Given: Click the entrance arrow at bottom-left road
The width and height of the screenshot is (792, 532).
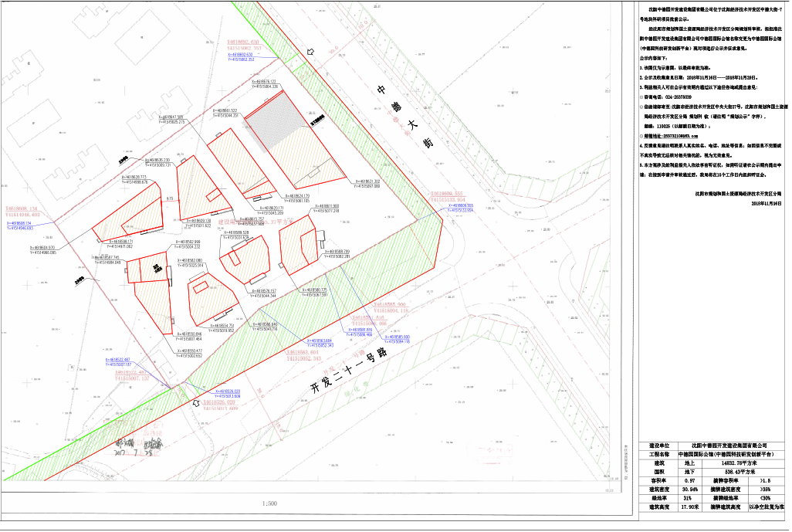Looking at the screenshot, I should point(198,403).
